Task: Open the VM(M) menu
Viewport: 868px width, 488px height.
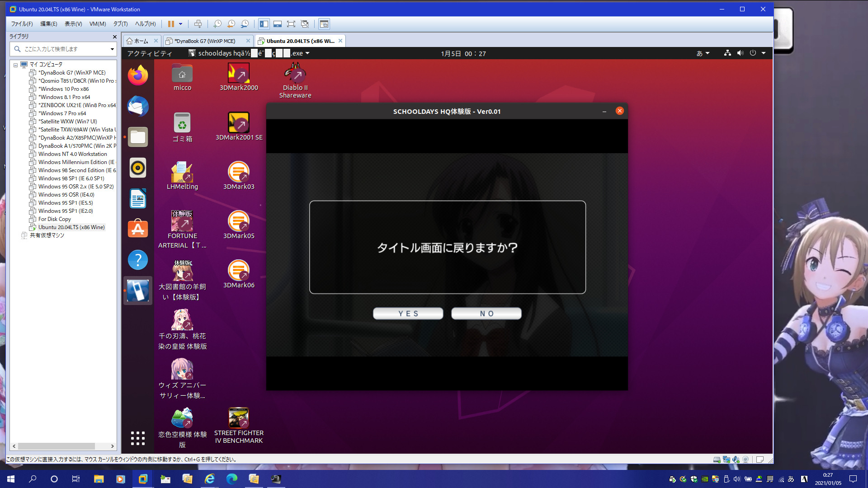Action: [x=98, y=24]
